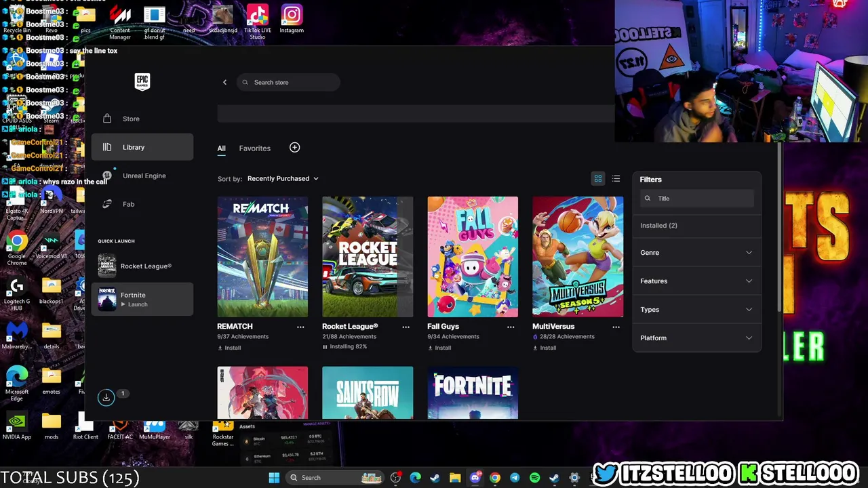
Task: Open the emotes desktop folder
Action: coord(52,381)
